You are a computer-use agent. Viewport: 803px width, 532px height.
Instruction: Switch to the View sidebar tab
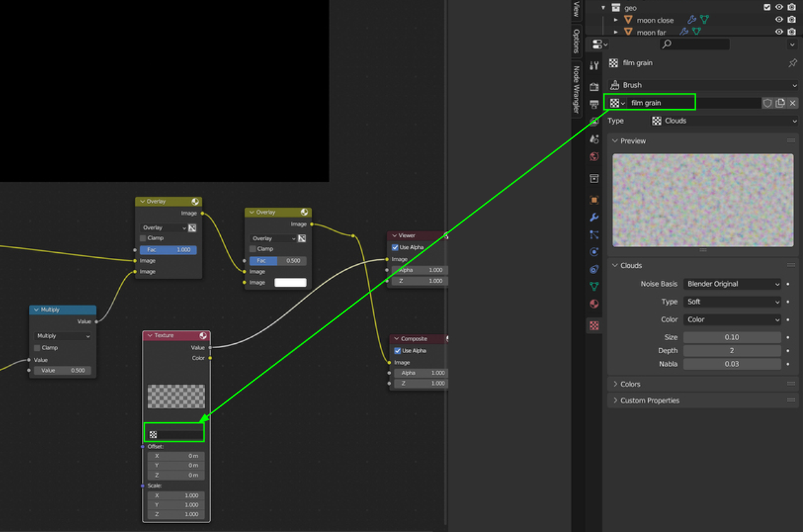coord(576,9)
